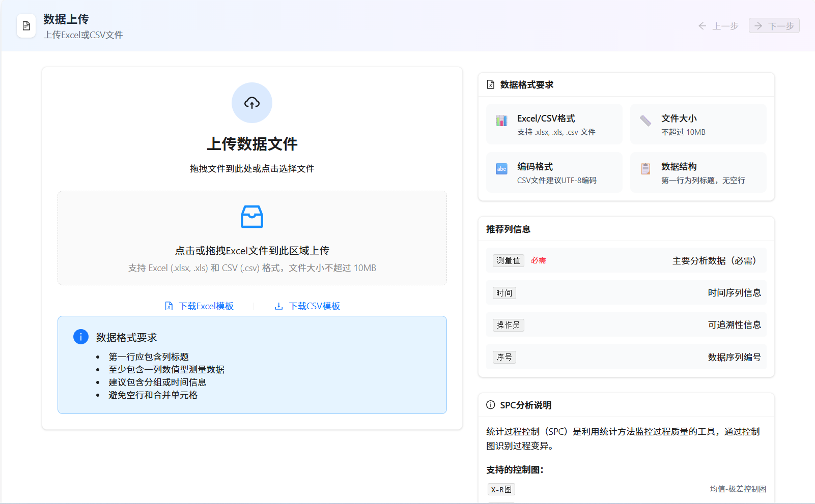Click the Excel file icon beside 数据格式要求 header
The width and height of the screenshot is (815, 504).
point(490,84)
